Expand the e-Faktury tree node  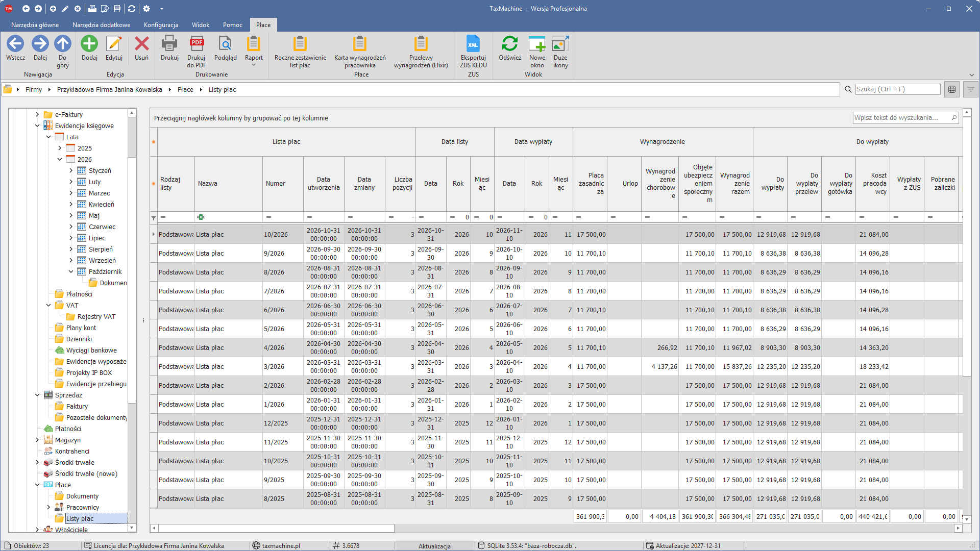coord(37,114)
